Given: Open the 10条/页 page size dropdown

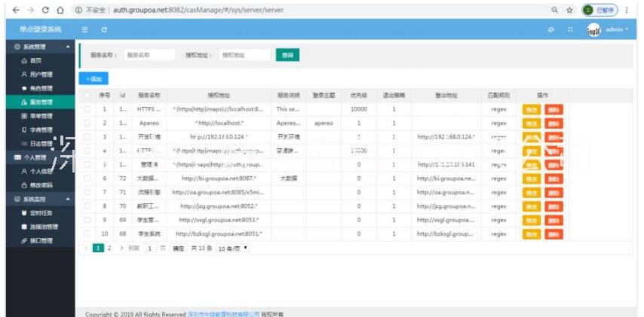Looking at the screenshot, I should pyautogui.click(x=233, y=248).
